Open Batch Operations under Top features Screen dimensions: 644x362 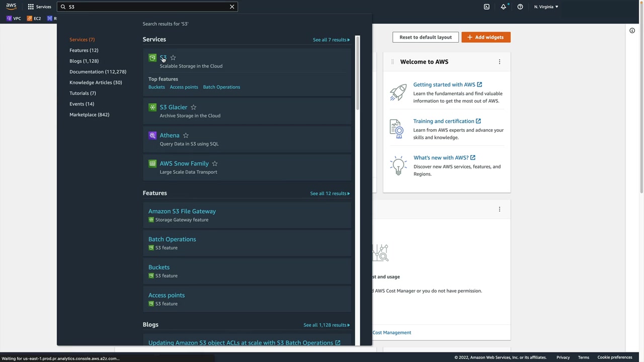point(221,87)
